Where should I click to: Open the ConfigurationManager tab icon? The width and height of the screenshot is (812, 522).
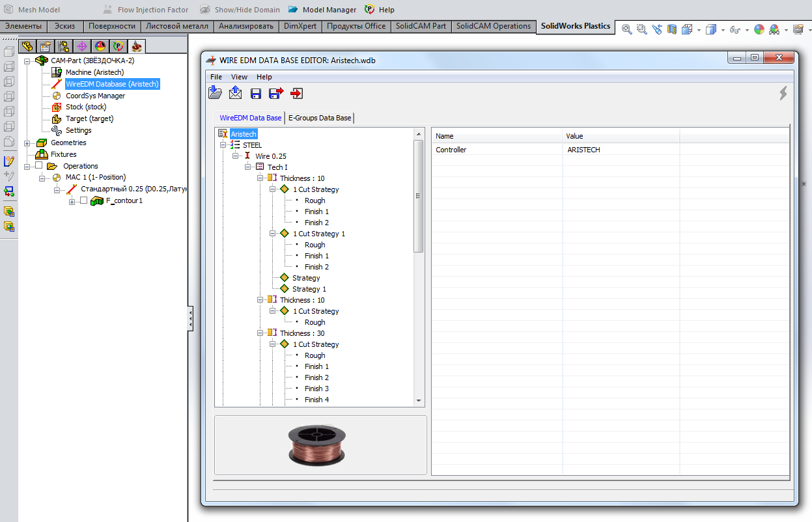[63, 46]
